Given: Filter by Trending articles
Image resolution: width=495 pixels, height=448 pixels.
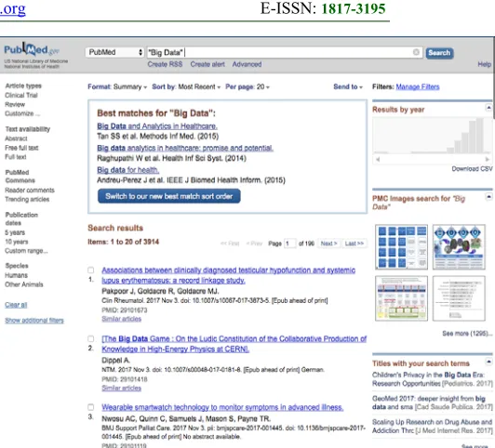Looking at the screenshot, I should point(27,199).
